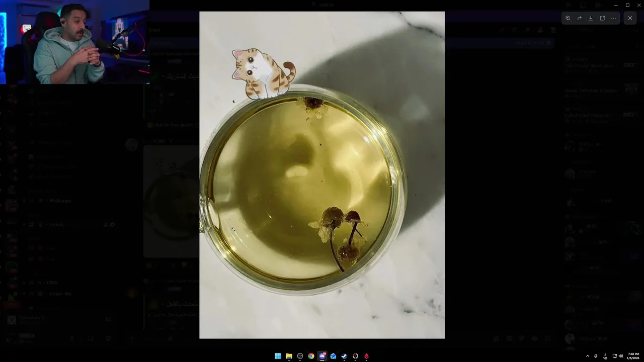This screenshot has height=362, width=644.
Task: Maximize the Discord window
Action: 627,5
